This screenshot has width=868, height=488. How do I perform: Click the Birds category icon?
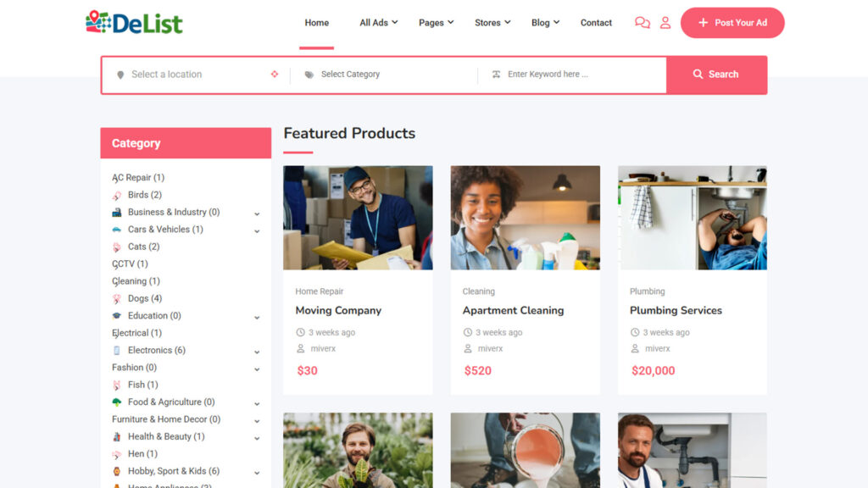[117, 196]
